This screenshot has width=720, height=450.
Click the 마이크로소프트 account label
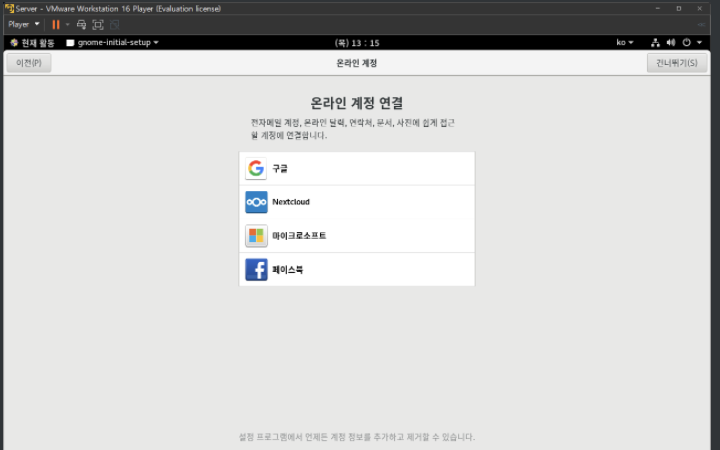click(299, 236)
